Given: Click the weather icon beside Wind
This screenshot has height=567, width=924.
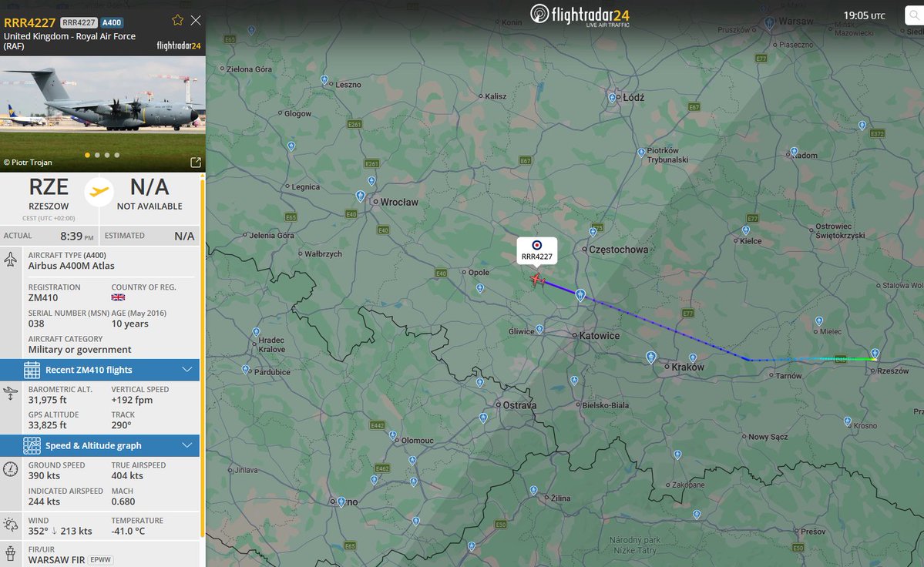Looking at the screenshot, I should point(11,525).
